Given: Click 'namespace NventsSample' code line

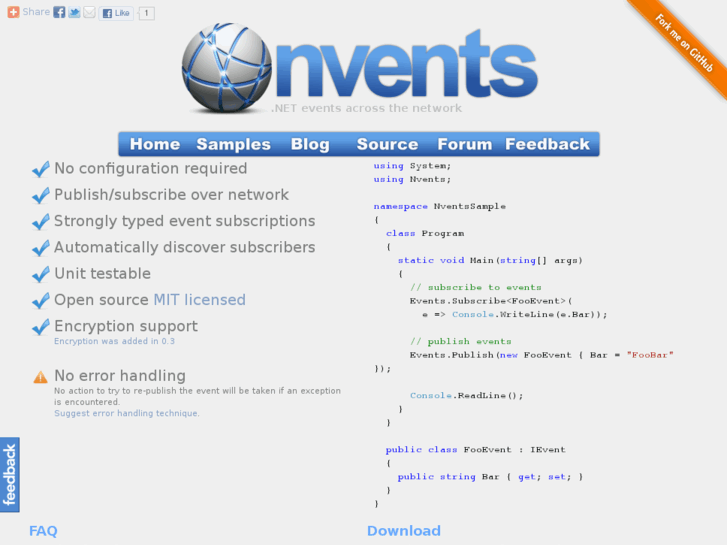Looking at the screenshot, I should (440, 206).
